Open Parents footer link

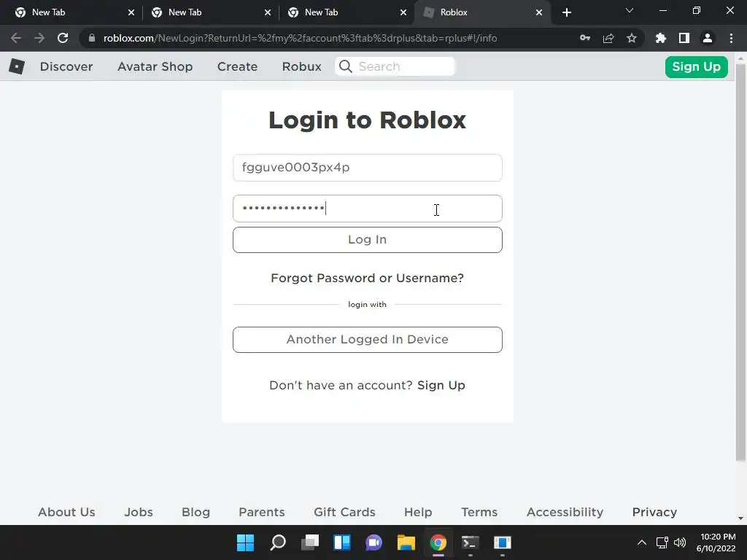click(262, 512)
